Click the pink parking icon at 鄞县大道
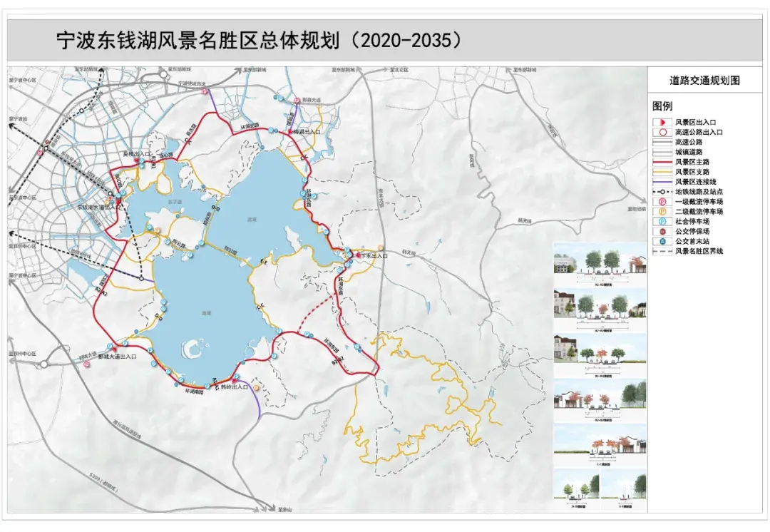Image resolution: width=770 pixels, height=532 pixels. [297, 101]
